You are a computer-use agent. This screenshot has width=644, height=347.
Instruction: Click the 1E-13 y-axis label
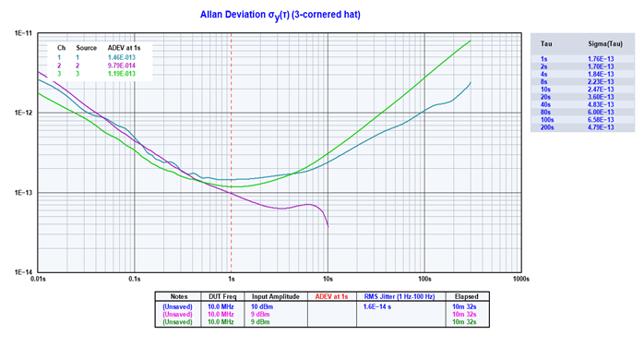23,193
